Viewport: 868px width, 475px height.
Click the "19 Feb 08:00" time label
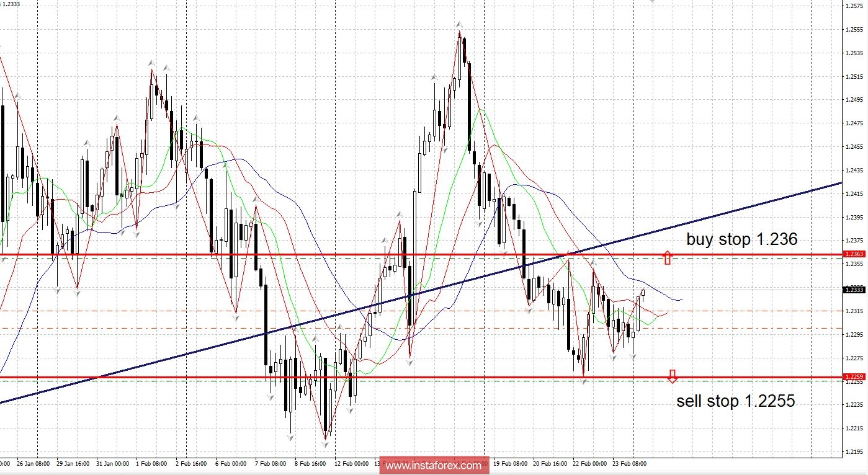tap(511, 463)
